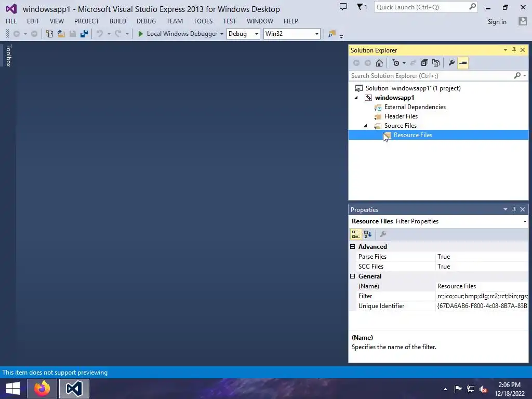Screen dimensions: 532x399
Task: Click Solution Explorer Properties wrench icon
Action: (451, 63)
